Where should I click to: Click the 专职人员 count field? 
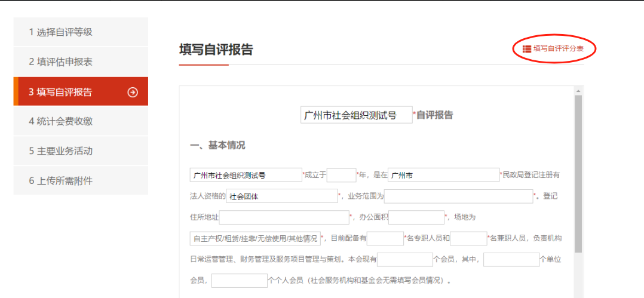(x=385, y=238)
